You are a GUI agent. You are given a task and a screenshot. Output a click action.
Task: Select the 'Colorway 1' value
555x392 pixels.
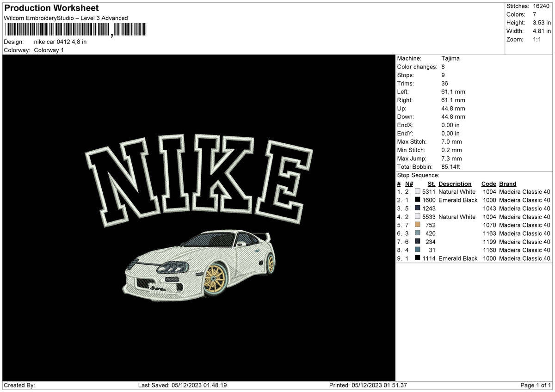(x=49, y=50)
